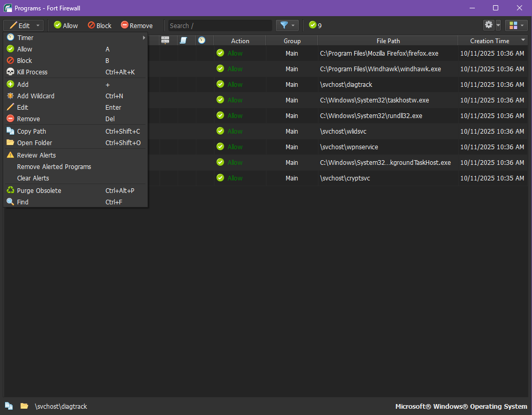Open the filter funnel dropdown
This screenshot has width=532, height=415.
(x=287, y=25)
